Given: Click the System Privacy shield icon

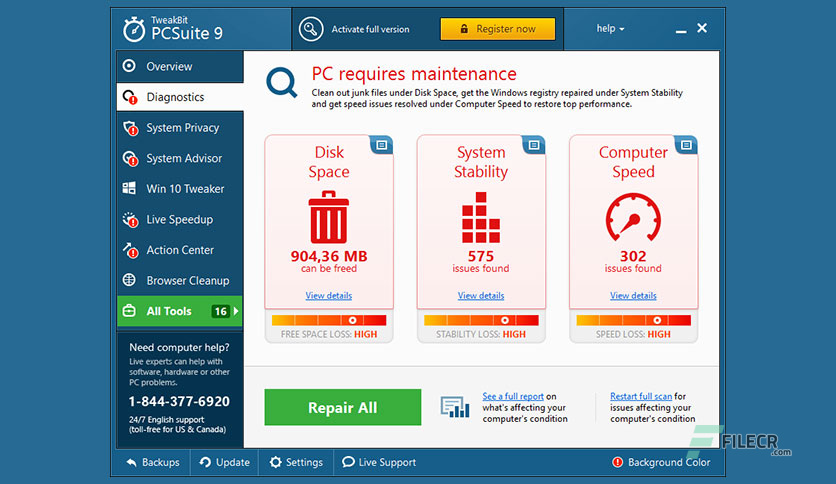Looking at the screenshot, I should click(130, 128).
